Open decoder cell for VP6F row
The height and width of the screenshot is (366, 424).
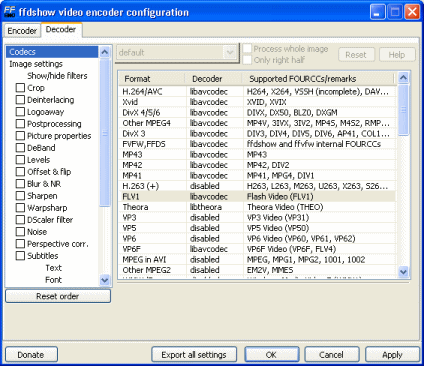[x=215, y=249]
